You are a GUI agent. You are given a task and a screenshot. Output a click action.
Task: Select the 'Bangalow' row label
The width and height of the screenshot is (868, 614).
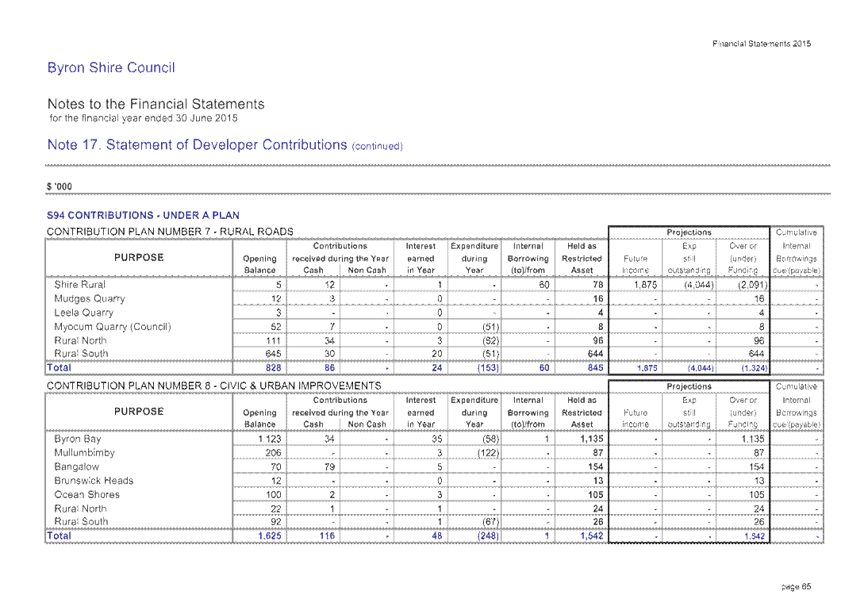point(76,466)
